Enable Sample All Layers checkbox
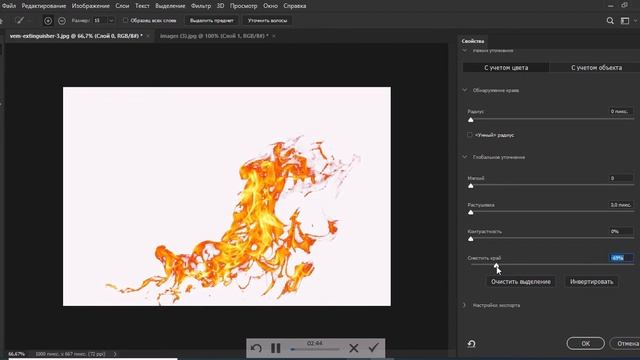This screenshot has height=360, width=640. tap(125, 20)
